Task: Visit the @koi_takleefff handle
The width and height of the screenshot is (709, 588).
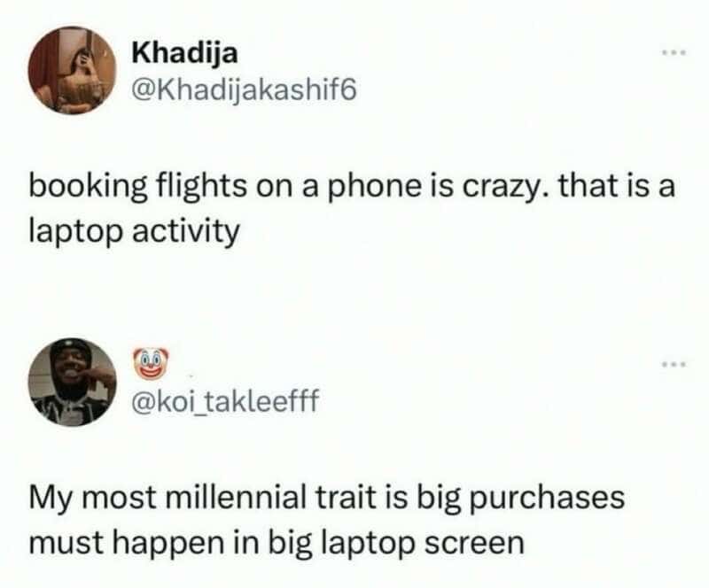Action: 225,400
